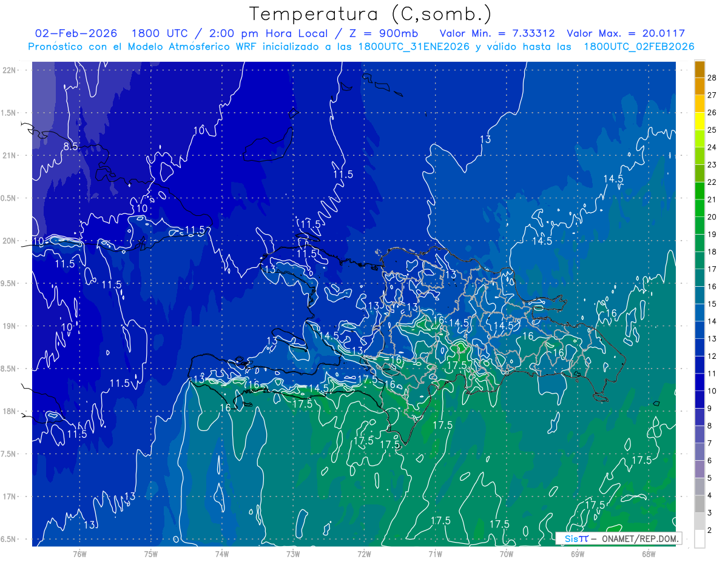Click the "Valor Min. = 7.33312" text

[x=496, y=33]
